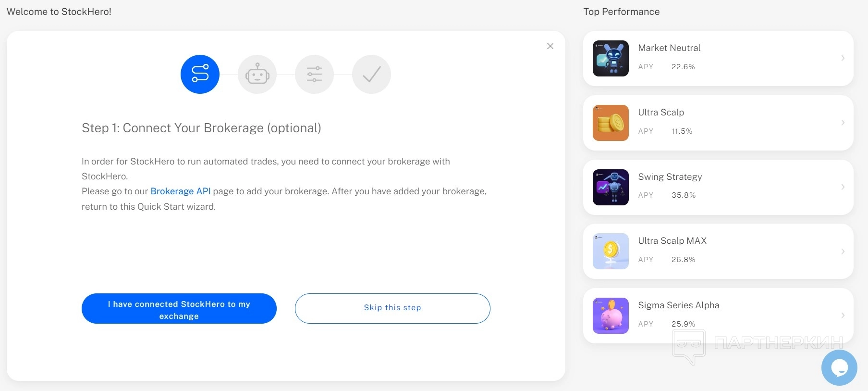Open the Sigma Series Alpha strategy title
The width and height of the screenshot is (868, 391).
(678, 305)
